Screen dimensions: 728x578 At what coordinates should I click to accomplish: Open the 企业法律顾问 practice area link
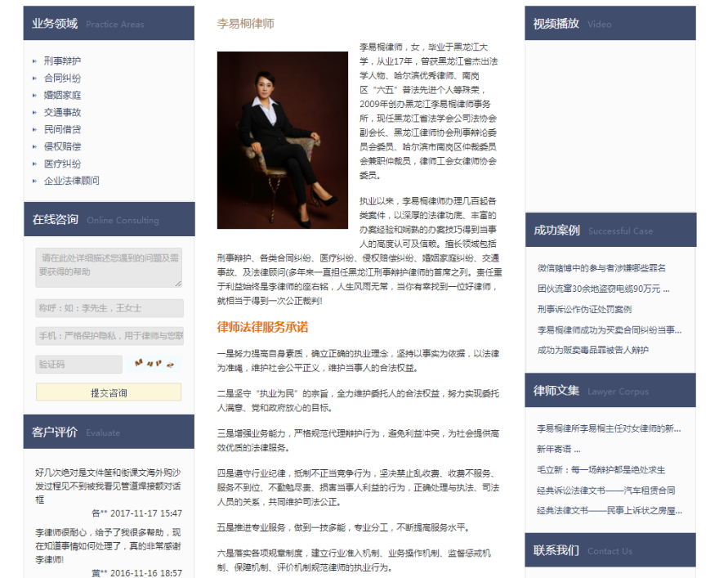[x=72, y=181]
